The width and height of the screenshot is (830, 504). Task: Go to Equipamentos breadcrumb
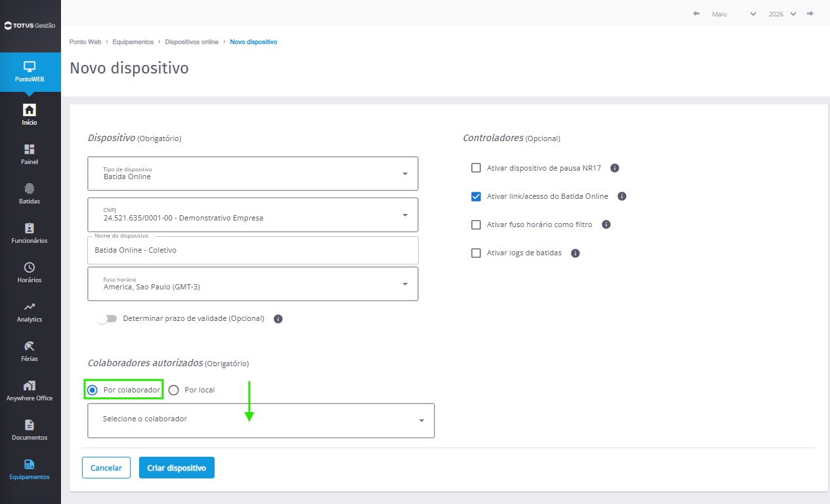[x=133, y=42]
